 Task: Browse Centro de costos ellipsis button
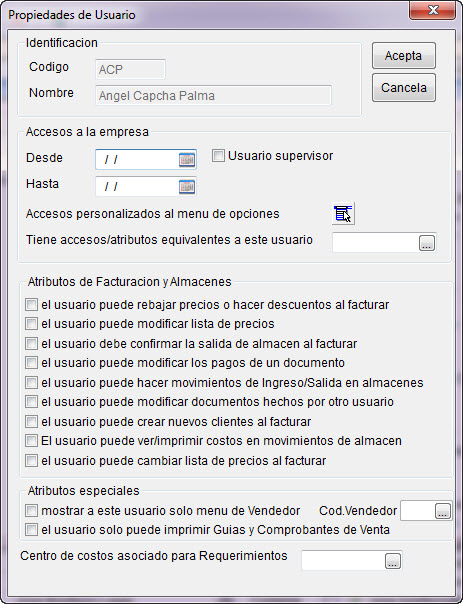coord(393,561)
